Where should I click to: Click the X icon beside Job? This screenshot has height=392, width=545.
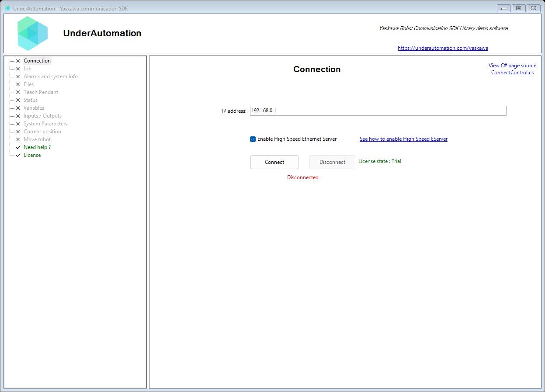click(x=18, y=69)
